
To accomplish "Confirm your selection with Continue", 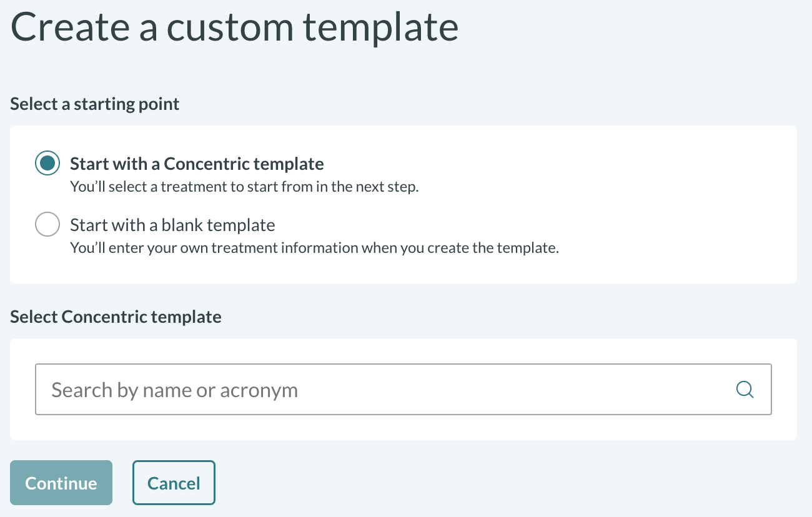I will (61, 482).
